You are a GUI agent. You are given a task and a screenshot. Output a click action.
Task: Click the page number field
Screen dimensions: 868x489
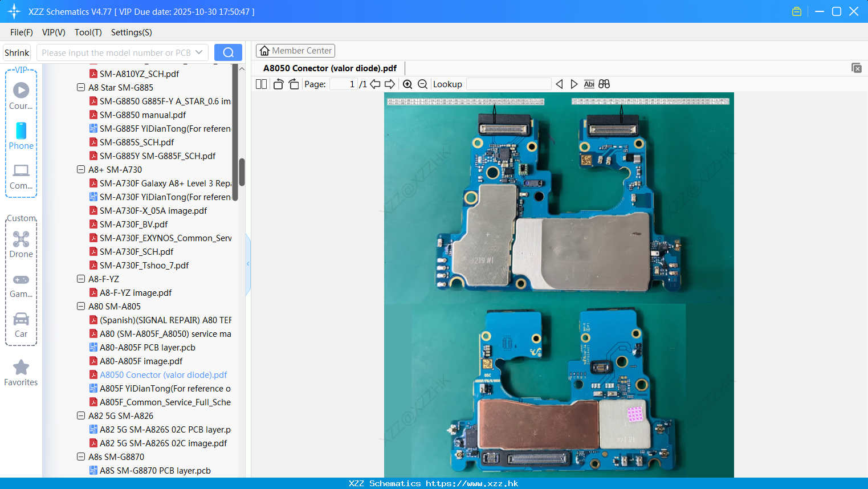343,84
